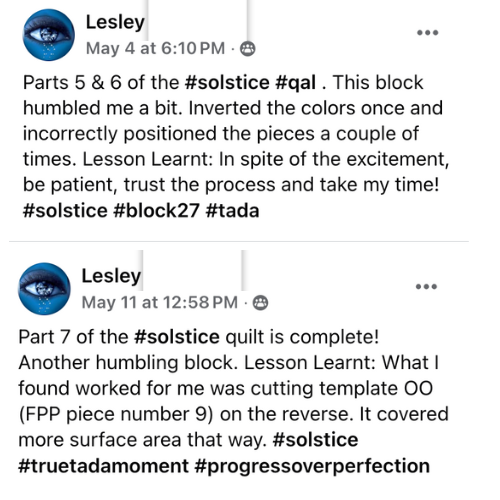
Task: Follow the #truetadamoment hashtag
Action: (104, 466)
